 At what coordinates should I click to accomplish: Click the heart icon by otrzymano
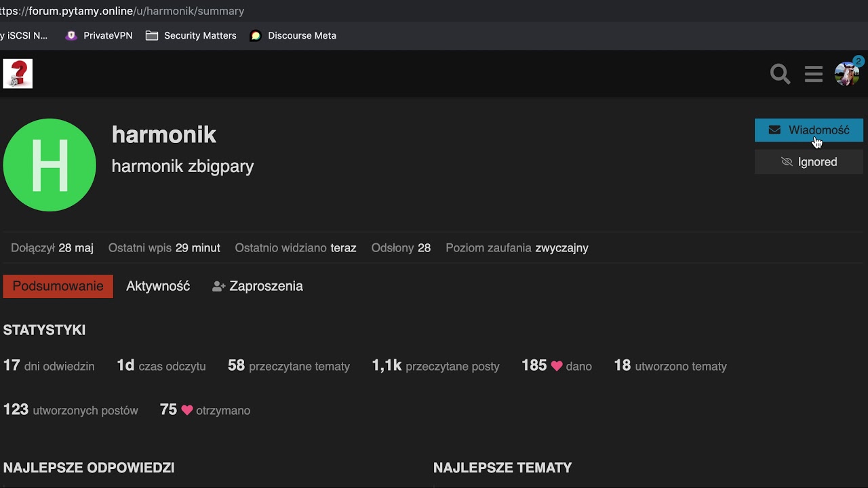click(x=187, y=410)
